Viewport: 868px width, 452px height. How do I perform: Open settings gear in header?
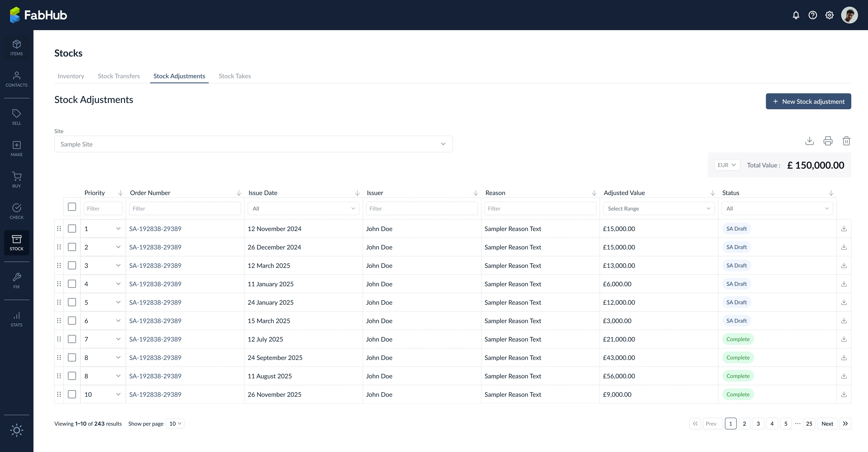tap(830, 15)
